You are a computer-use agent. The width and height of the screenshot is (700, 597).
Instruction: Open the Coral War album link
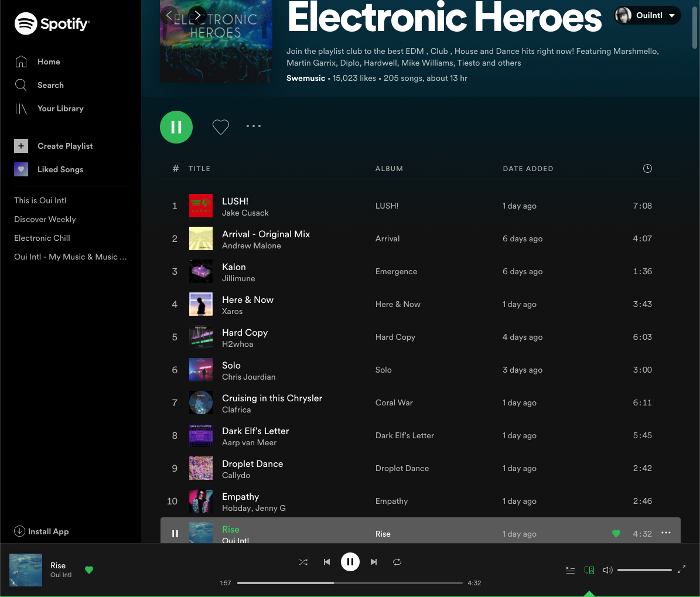click(x=394, y=402)
